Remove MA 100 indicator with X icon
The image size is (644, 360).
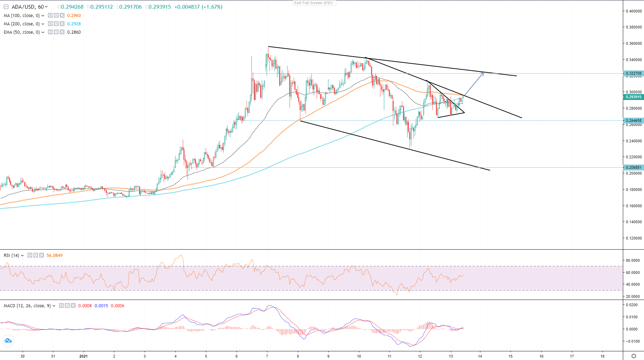[x=62, y=15]
